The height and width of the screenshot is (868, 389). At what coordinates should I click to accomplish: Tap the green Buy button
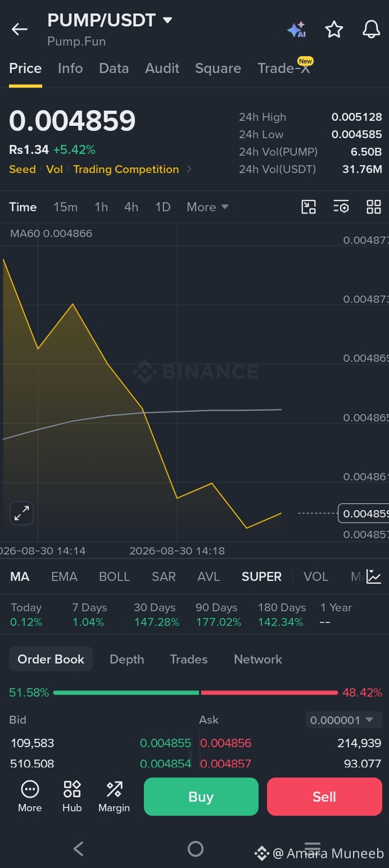[201, 797]
